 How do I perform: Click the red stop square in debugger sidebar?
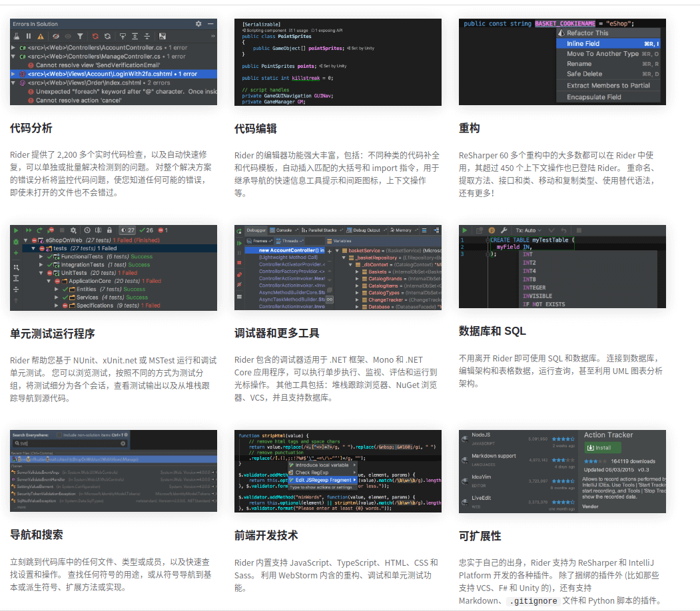(239, 263)
